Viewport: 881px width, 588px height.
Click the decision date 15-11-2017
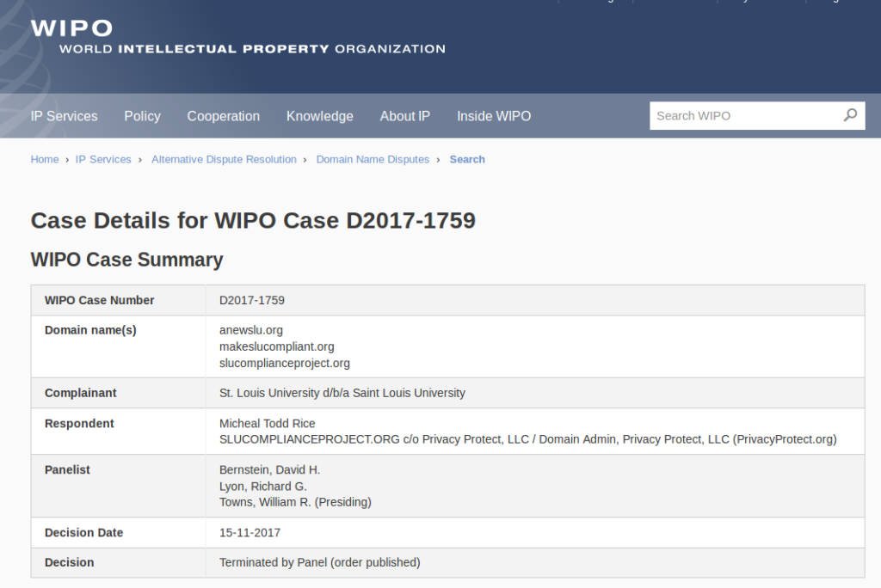250,532
